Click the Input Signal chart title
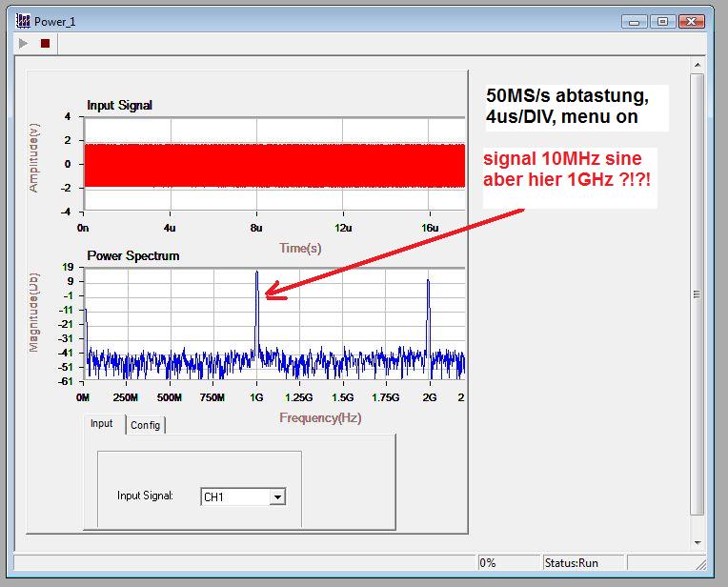Viewport: 728px width, 587px height. tap(119, 106)
